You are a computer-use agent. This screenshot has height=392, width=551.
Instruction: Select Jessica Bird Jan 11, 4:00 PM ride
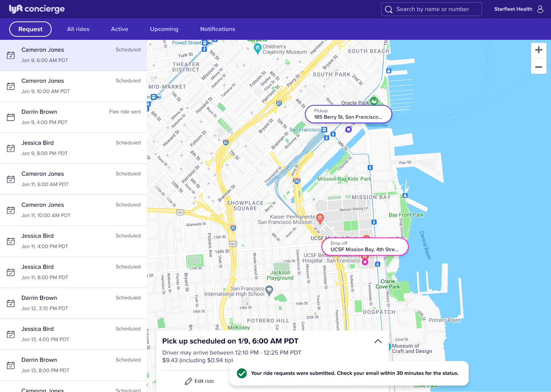[x=73, y=241]
